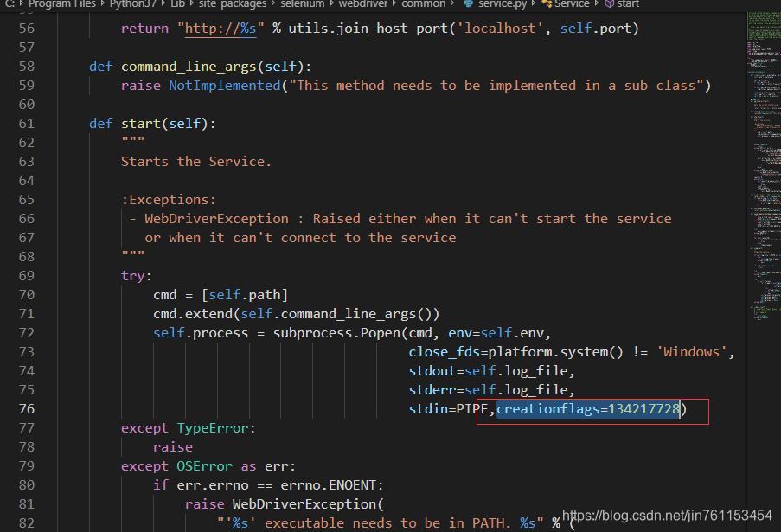Click close_fds on line 73
The width and height of the screenshot is (781, 532).
click(445, 352)
